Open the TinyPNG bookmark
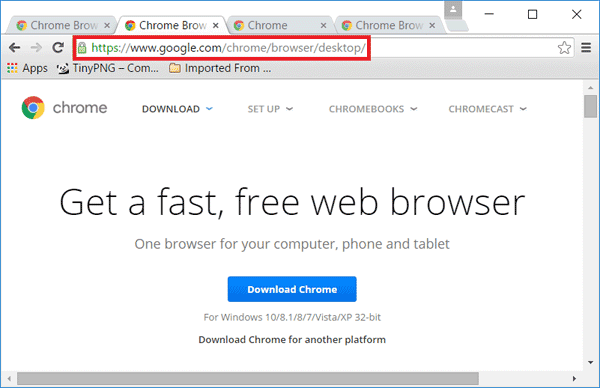The height and width of the screenshot is (388, 600). point(108,68)
